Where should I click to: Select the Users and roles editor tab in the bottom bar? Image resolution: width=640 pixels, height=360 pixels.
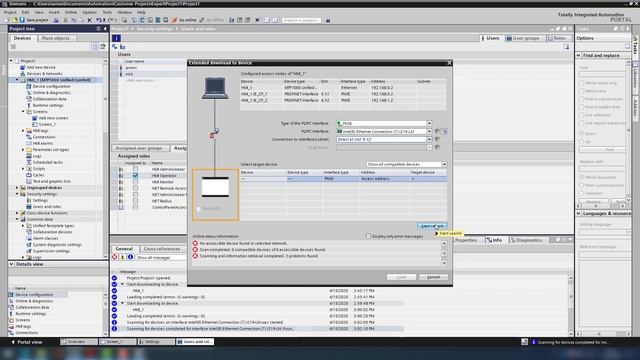click(195, 342)
